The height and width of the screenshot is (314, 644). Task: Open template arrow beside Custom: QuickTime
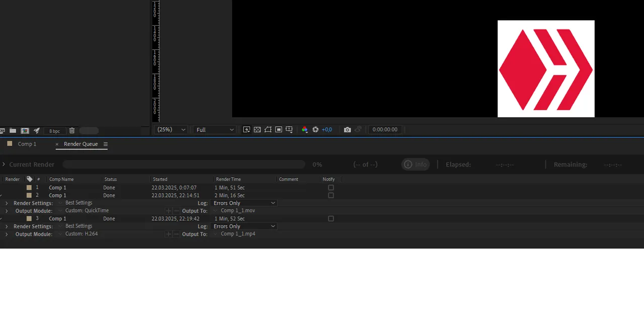tap(61, 211)
